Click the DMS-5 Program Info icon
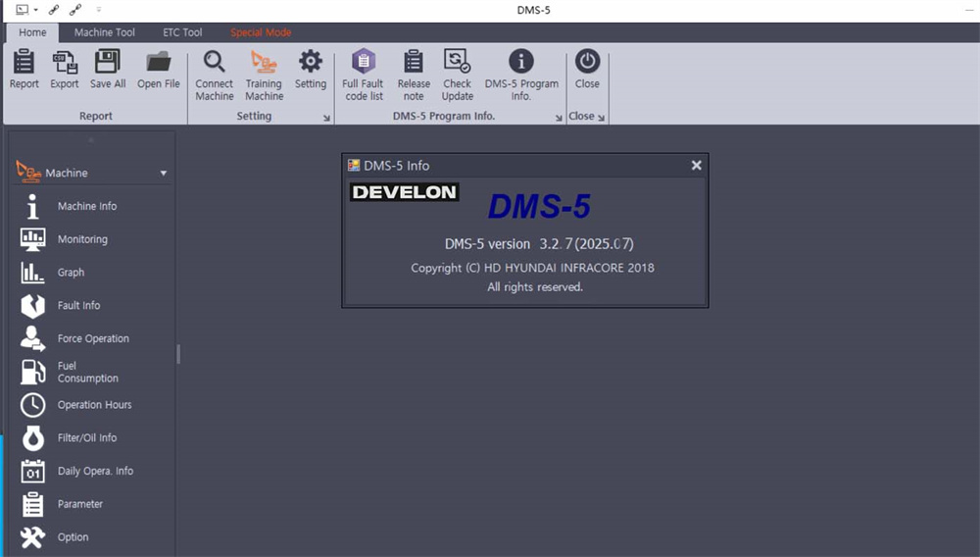The height and width of the screenshot is (557, 980). [521, 63]
